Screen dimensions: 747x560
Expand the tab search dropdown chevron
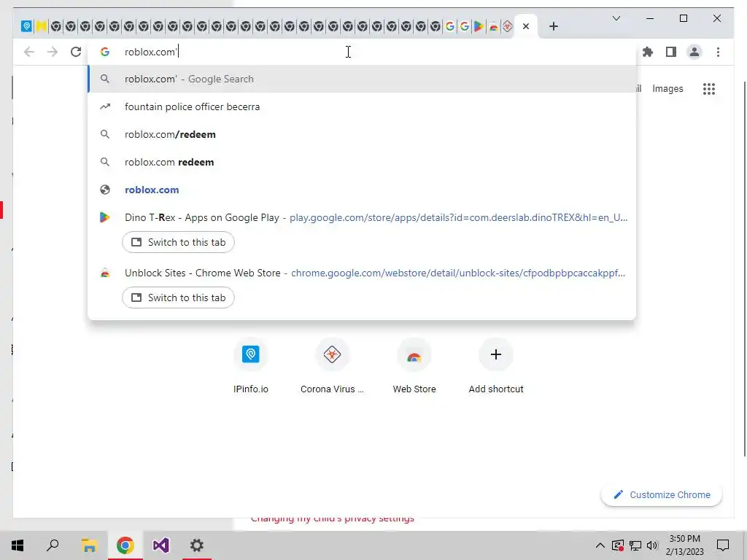616,18
